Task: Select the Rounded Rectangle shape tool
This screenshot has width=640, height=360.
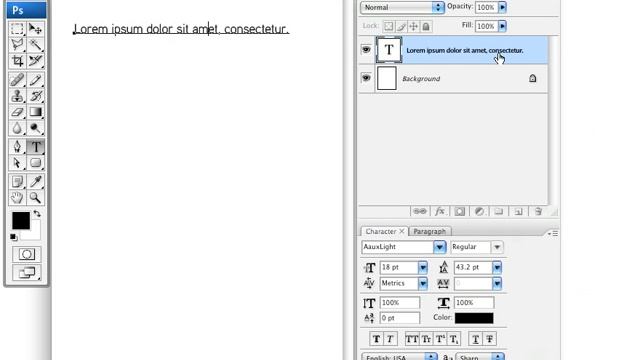Action: (x=36, y=163)
